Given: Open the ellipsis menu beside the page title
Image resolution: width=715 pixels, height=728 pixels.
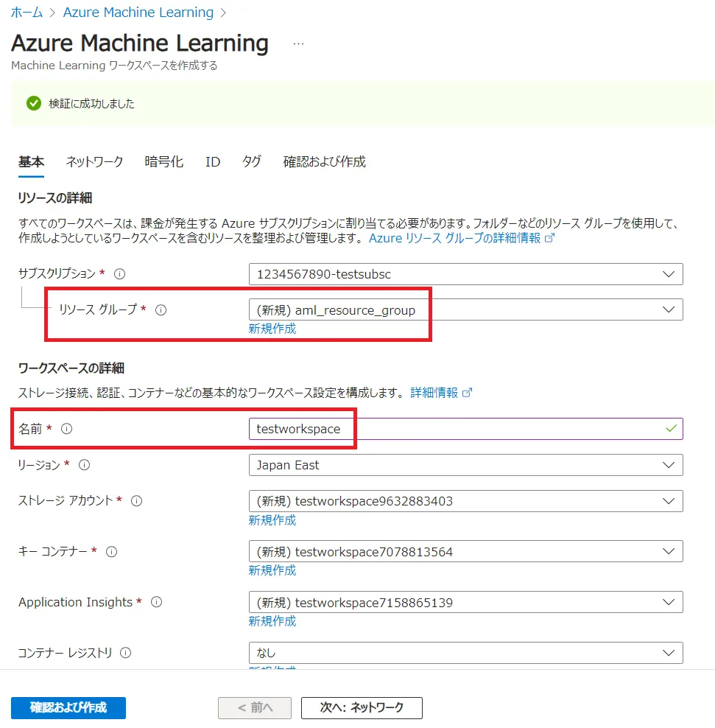Looking at the screenshot, I should click(x=298, y=43).
